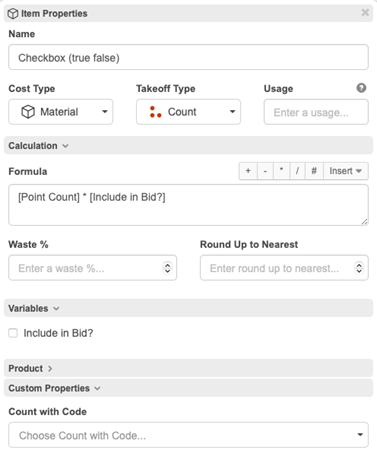Insert minus operator into formula

[265, 171]
